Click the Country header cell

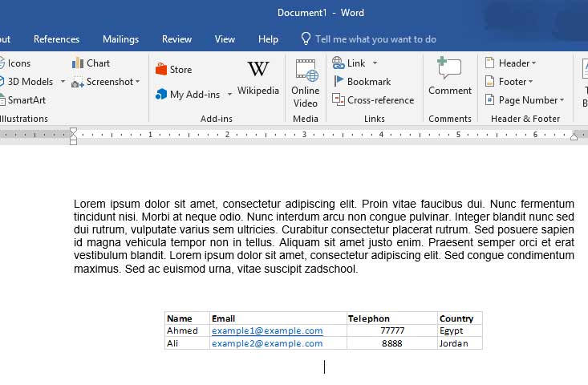click(x=460, y=318)
